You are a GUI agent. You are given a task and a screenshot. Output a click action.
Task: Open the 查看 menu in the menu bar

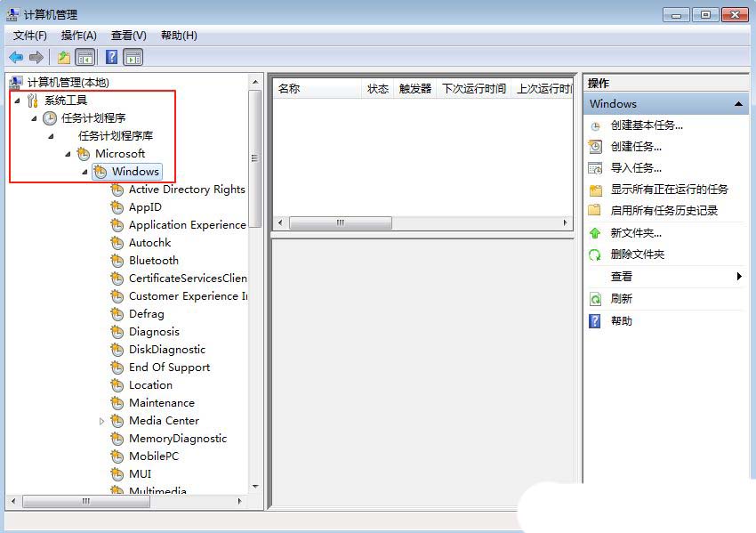click(x=127, y=36)
